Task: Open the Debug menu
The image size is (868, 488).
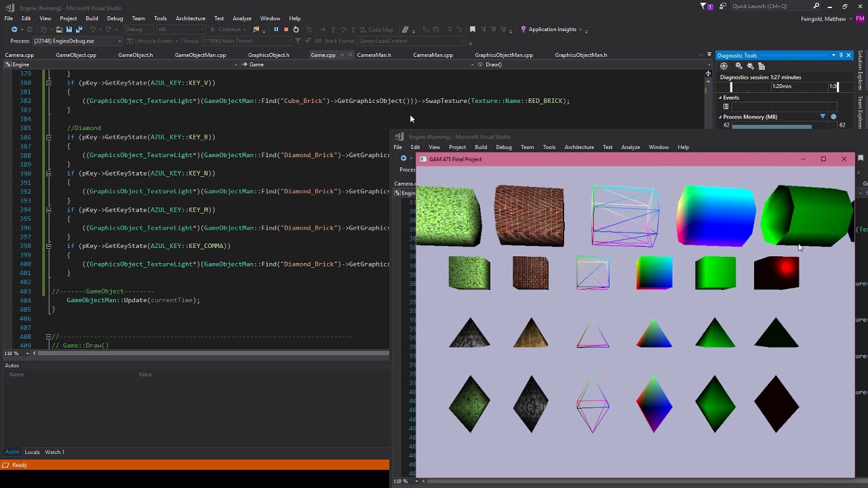Action: [115, 18]
